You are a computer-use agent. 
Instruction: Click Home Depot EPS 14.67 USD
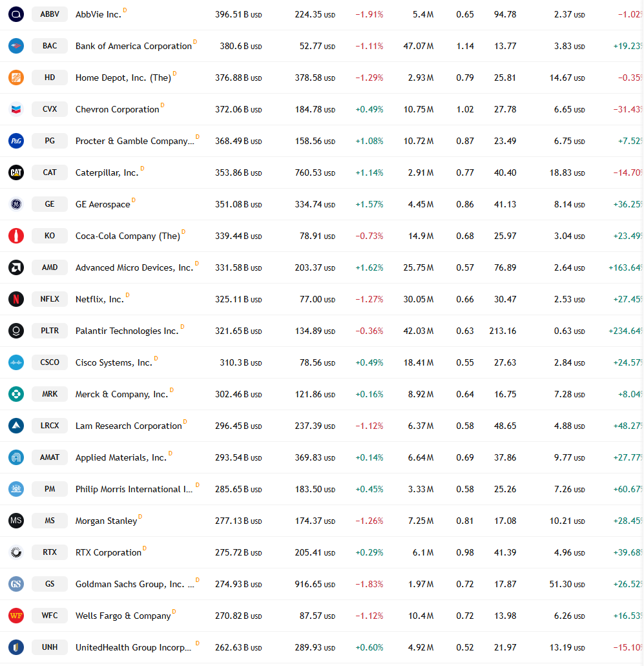click(567, 78)
